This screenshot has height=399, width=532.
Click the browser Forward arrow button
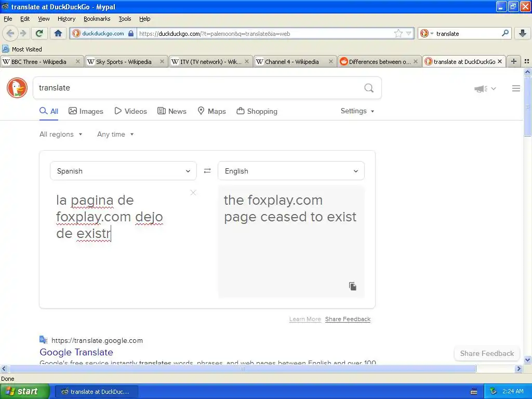23,33
